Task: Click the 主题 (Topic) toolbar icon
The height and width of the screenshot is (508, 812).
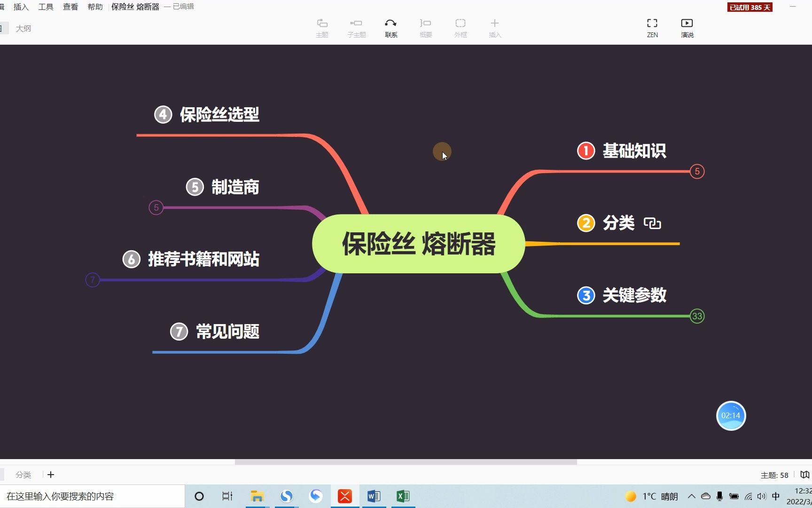Action: [322, 28]
